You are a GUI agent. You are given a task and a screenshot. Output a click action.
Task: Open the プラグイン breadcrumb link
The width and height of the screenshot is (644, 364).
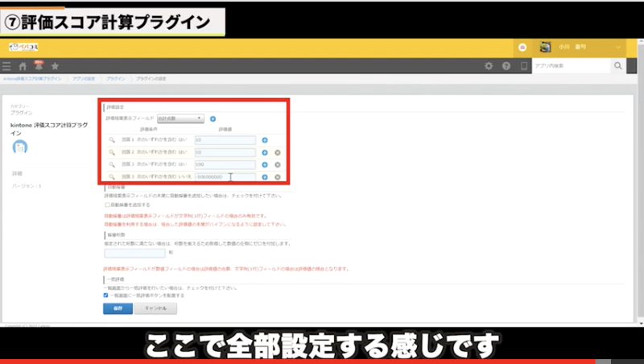click(x=115, y=79)
